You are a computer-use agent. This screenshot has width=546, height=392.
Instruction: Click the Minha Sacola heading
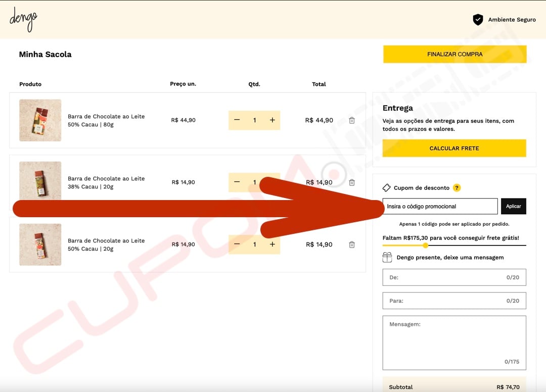(x=45, y=54)
